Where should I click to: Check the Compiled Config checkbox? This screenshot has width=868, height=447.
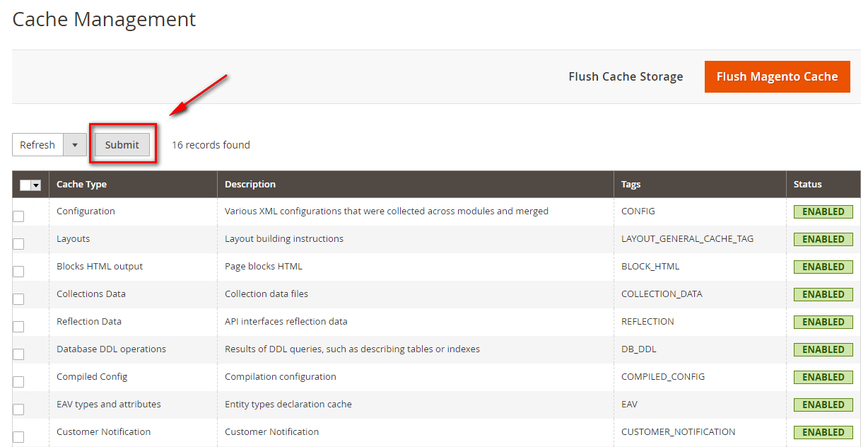point(18,381)
